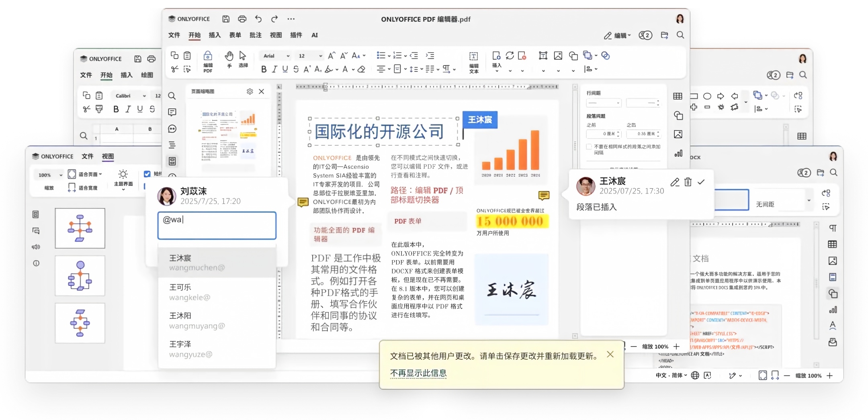Switch to the 插入 tab in PDF editor

coord(215,35)
